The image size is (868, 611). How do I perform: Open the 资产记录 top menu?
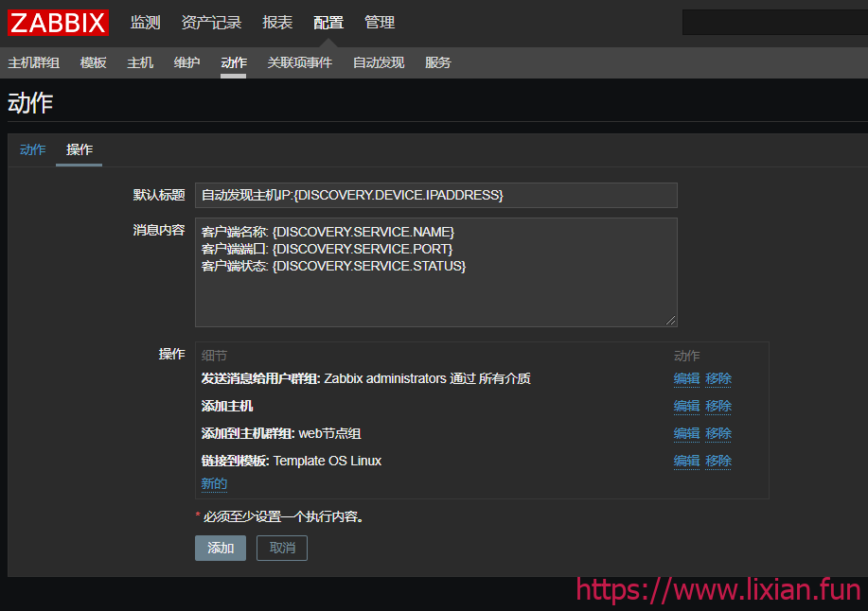pyautogui.click(x=211, y=23)
